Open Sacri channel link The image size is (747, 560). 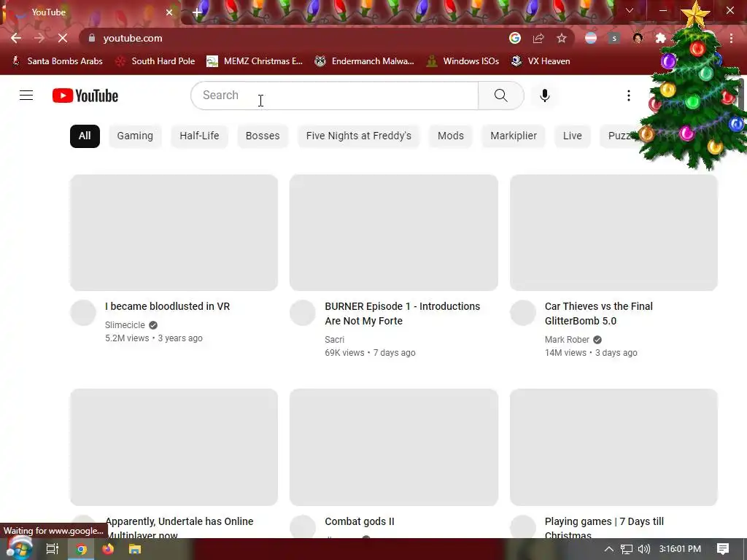coord(334,340)
